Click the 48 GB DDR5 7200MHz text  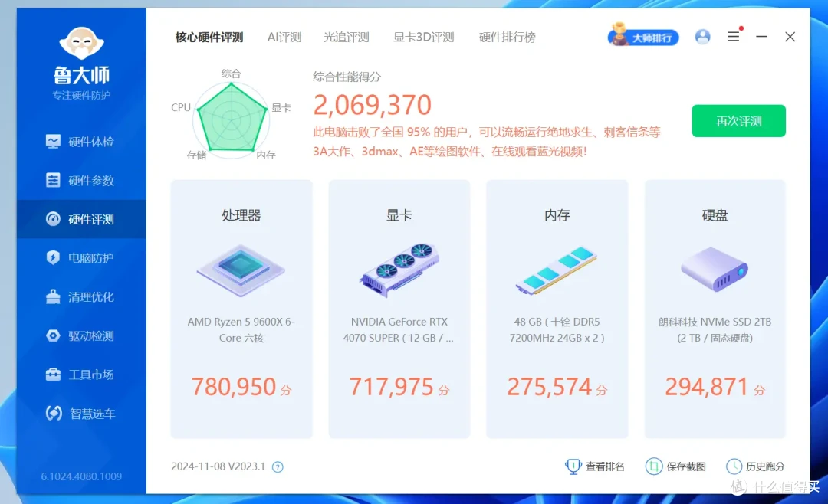[x=557, y=330]
